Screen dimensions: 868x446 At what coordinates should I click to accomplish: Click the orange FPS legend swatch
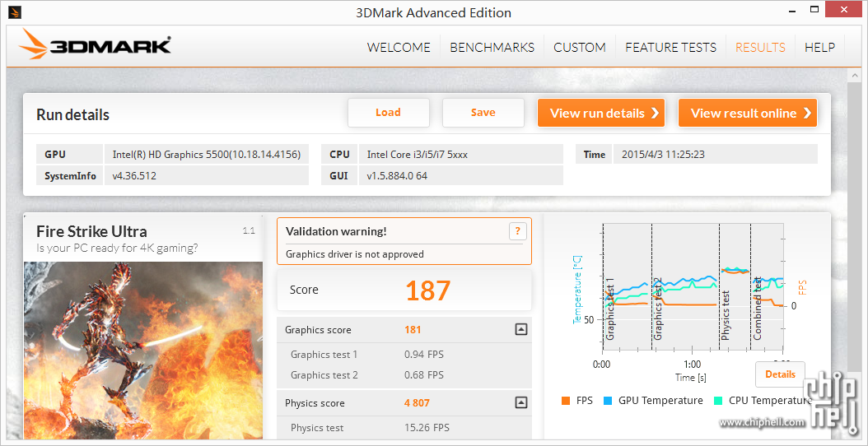pyautogui.click(x=565, y=401)
